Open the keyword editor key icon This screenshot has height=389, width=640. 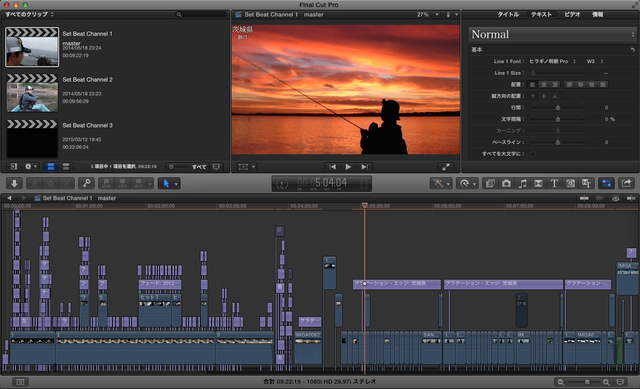(87, 184)
